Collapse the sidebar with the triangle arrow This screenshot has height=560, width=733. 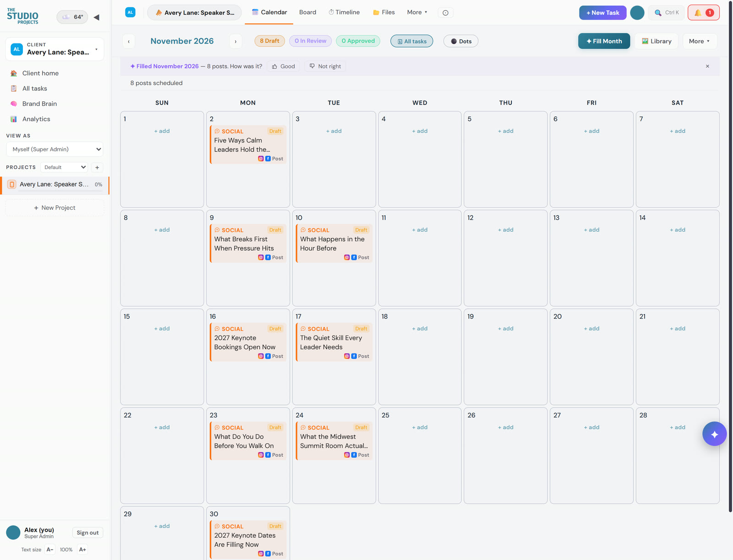click(x=96, y=17)
